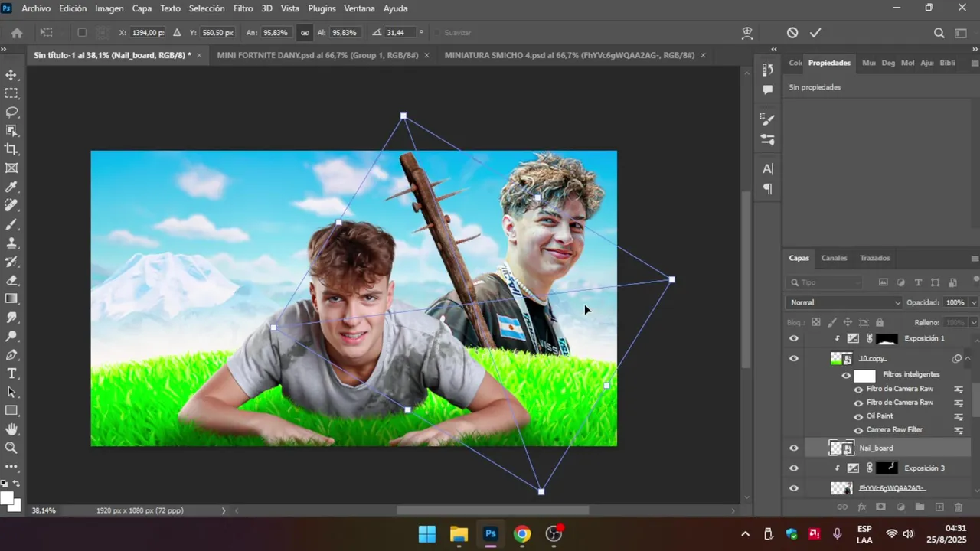Select the Hand tool
This screenshot has height=551, width=980.
(x=11, y=429)
